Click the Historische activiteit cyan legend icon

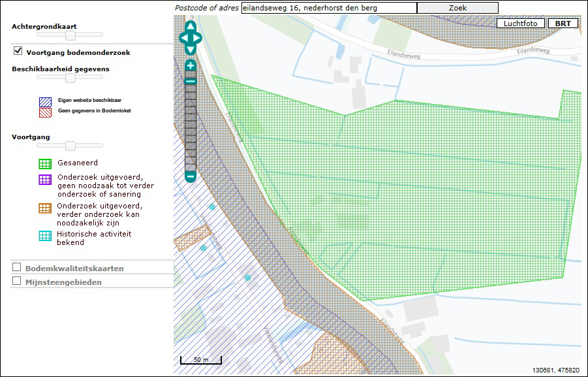[x=45, y=236]
